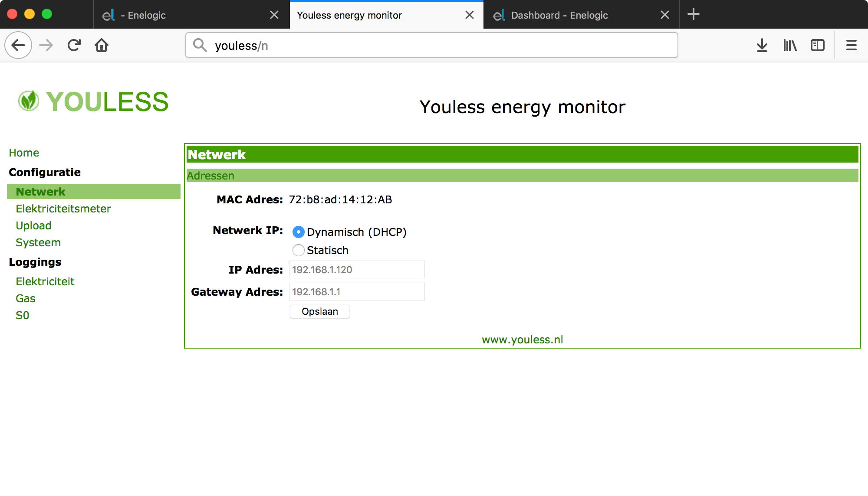Click the browser forward arrow
868x496 pixels.
(x=46, y=45)
